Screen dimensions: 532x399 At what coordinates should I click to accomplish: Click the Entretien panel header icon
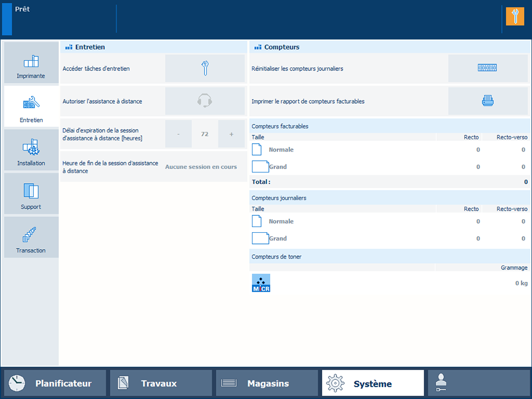[x=69, y=47]
